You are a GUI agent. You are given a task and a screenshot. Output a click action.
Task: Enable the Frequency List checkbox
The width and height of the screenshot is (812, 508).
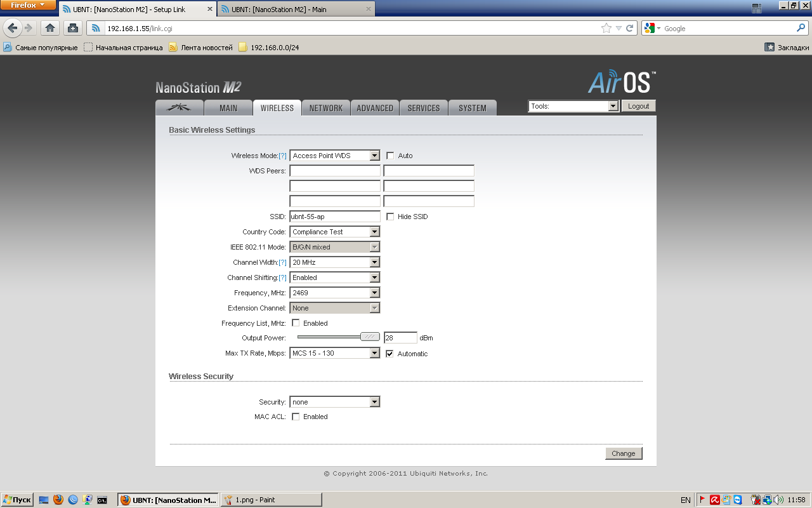(x=296, y=323)
